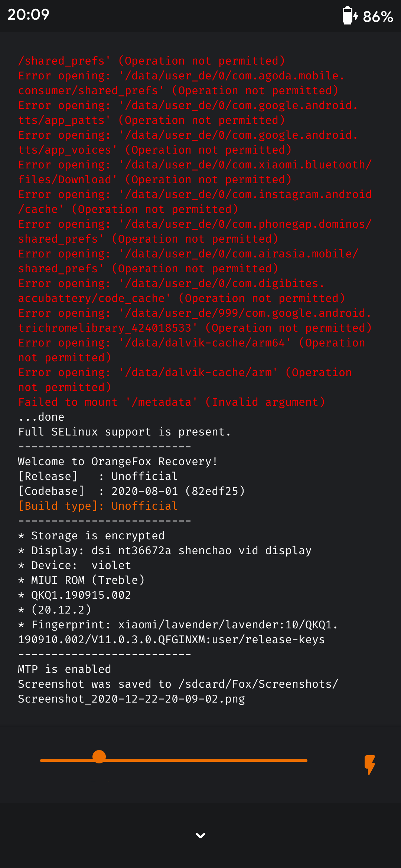Select the "Welcome to OrangeFox Recovery!" log line
Screen dimensions: 401x868
click(118, 461)
